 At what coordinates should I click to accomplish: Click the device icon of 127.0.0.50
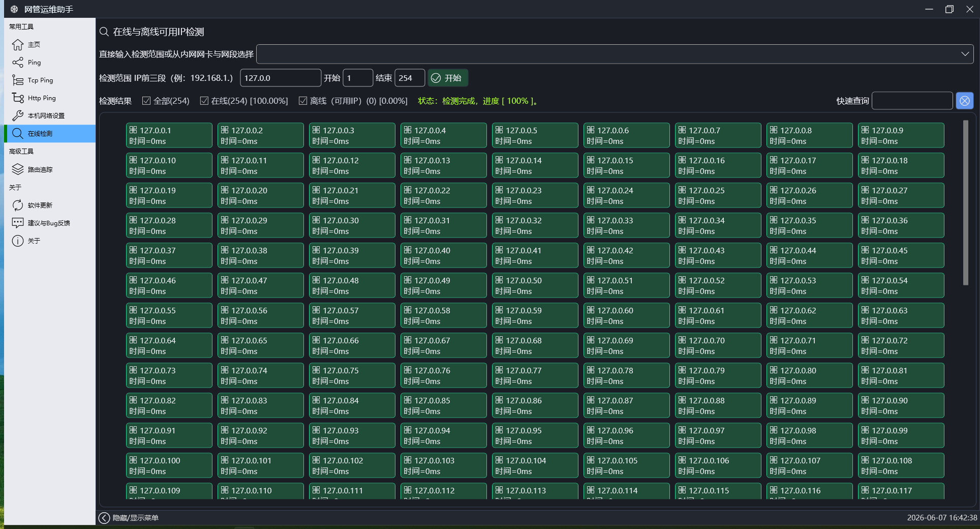tap(499, 280)
